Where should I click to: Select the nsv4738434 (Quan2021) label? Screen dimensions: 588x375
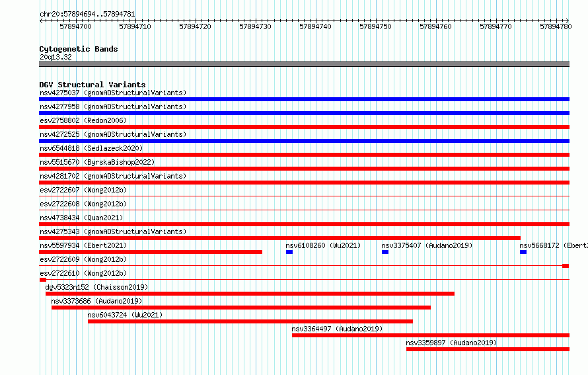81,218
